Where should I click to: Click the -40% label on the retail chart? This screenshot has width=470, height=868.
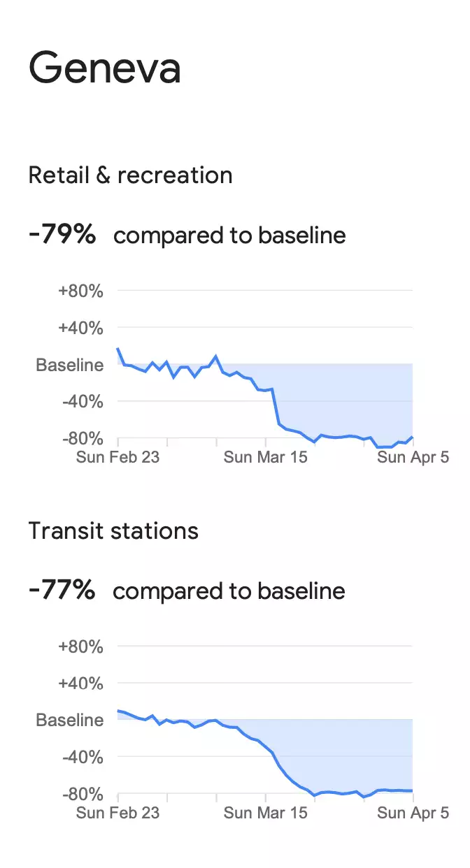[83, 402]
